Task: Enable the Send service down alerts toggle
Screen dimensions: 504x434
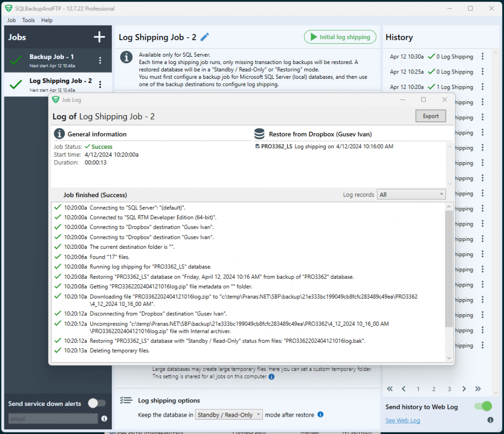Action: [96, 403]
